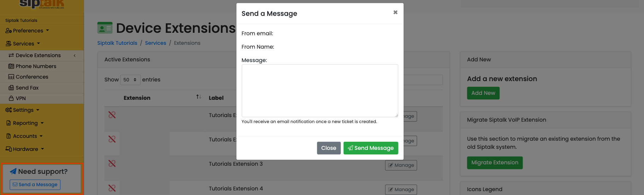Sort the table by Extension column arrows

tap(199, 97)
